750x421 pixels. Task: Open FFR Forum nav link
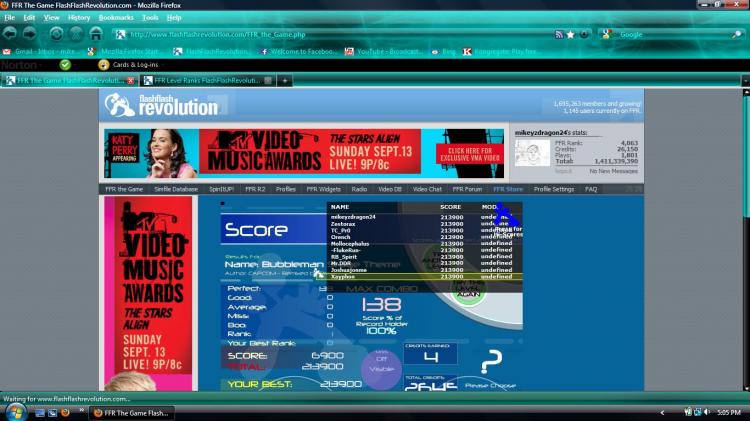point(467,189)
